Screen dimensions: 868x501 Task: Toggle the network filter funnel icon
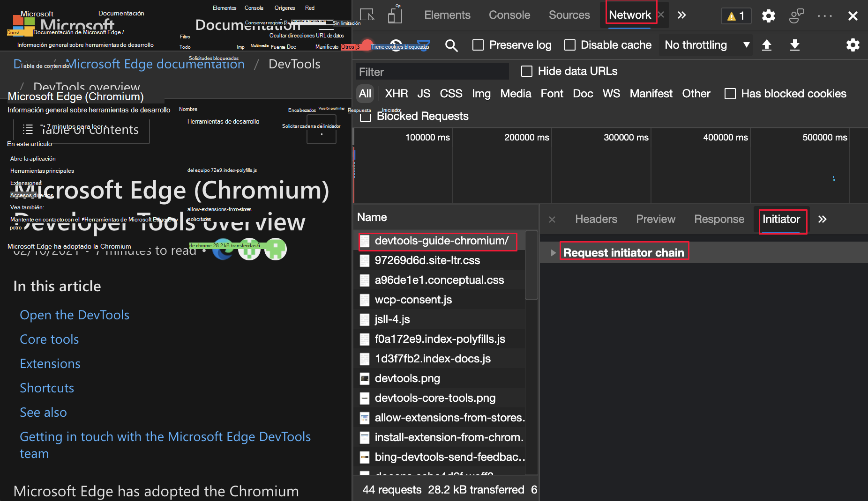coord(424,45)
